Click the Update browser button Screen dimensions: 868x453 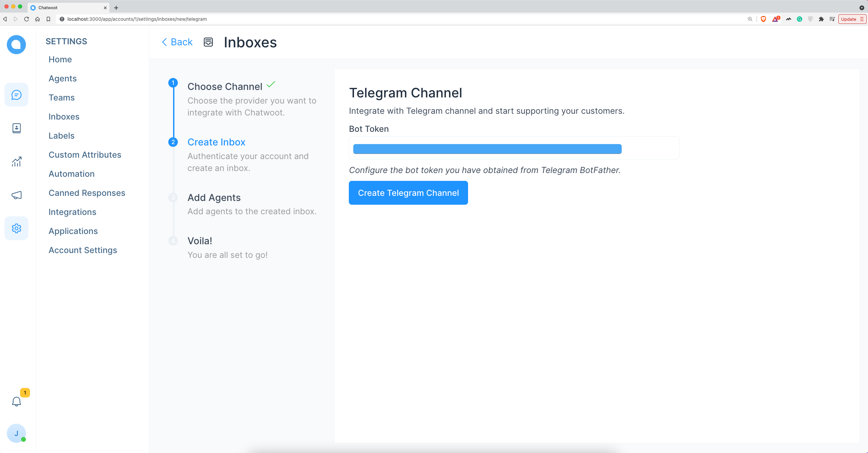[852, 19]
